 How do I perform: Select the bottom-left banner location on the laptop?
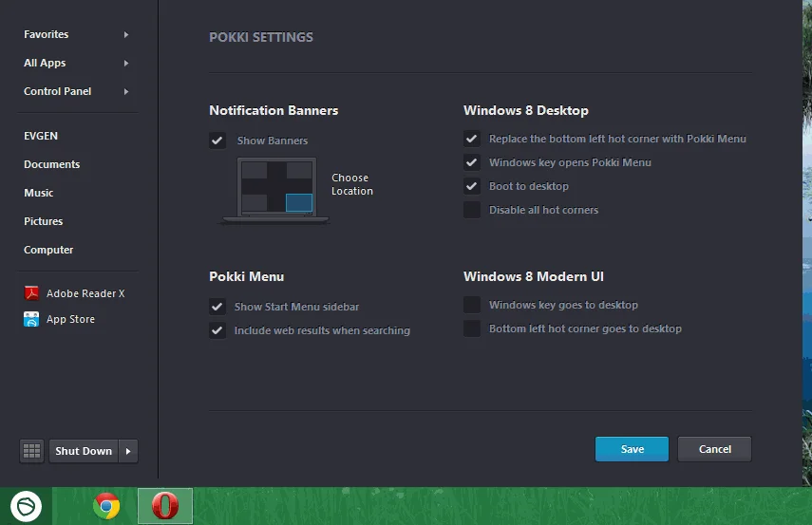(255, 202)
